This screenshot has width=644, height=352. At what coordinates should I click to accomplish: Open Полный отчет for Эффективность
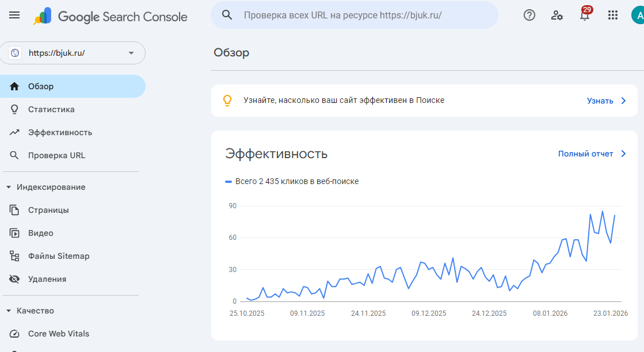tap(592, 154)
